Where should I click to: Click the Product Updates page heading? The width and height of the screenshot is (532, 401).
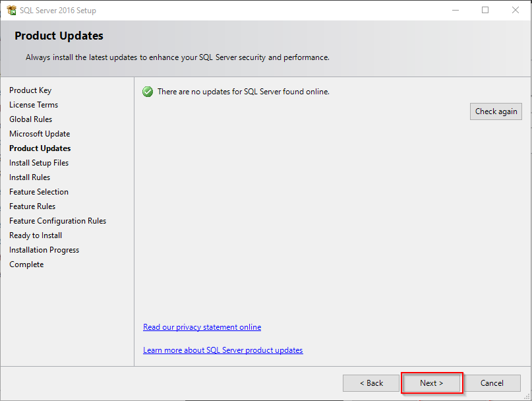click(x=59, y=36)
